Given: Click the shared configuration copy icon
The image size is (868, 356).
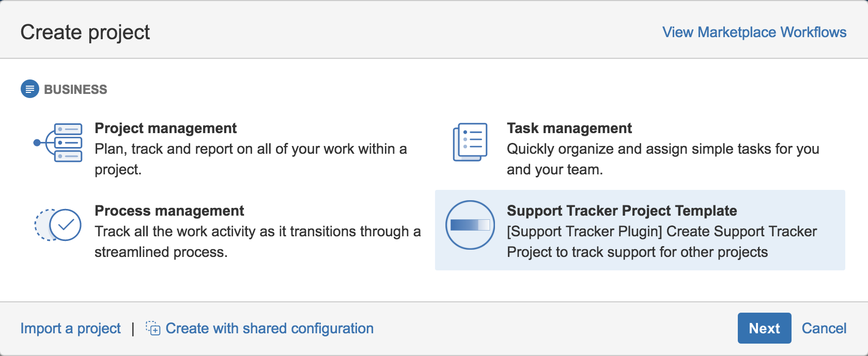Looking at the screenshot, I should point(153,328).
